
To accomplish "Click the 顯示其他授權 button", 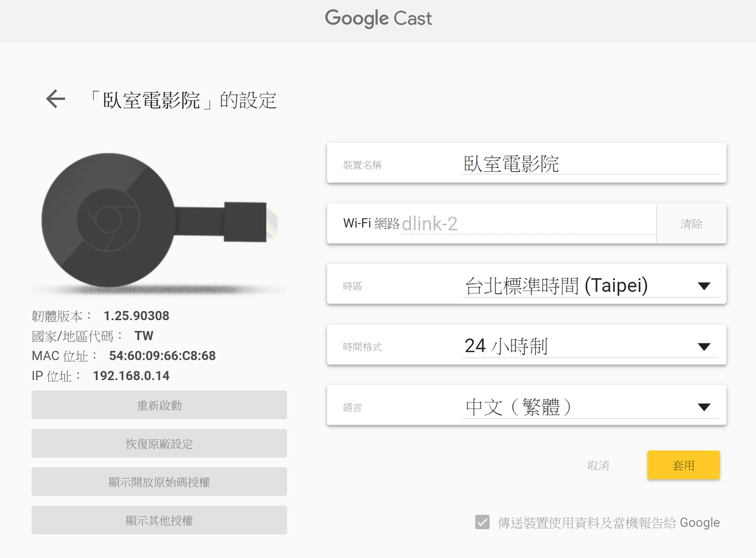I will 159,520.
